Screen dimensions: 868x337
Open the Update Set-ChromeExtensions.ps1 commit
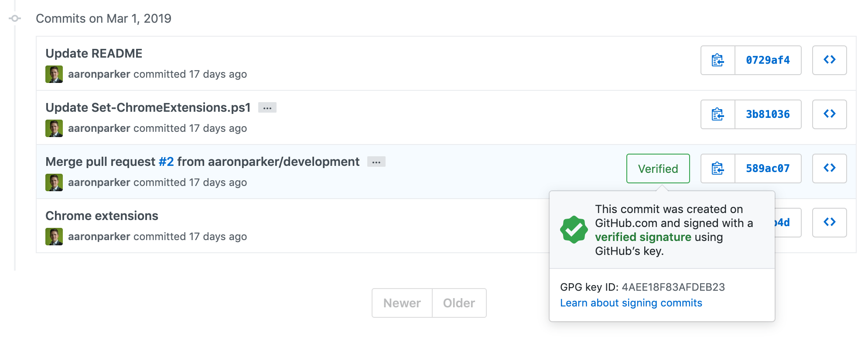(x=148, y=107)
